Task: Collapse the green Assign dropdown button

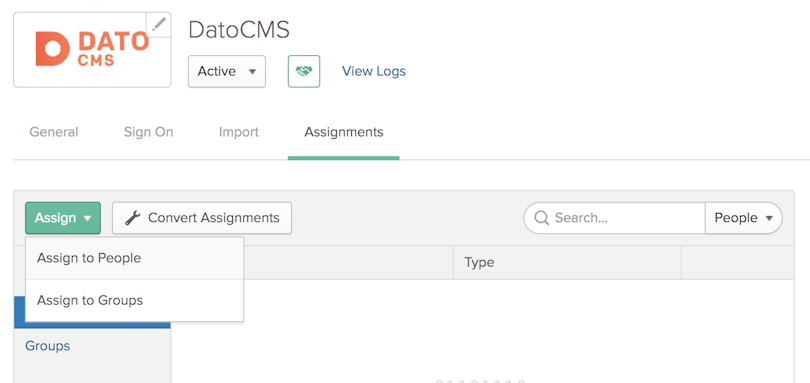Action: coord(63,218)
